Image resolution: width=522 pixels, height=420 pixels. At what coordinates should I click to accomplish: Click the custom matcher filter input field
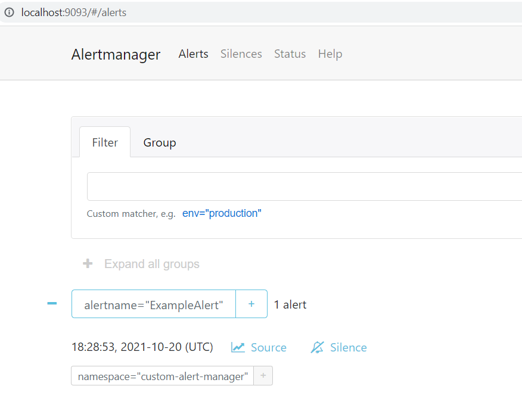298,186
